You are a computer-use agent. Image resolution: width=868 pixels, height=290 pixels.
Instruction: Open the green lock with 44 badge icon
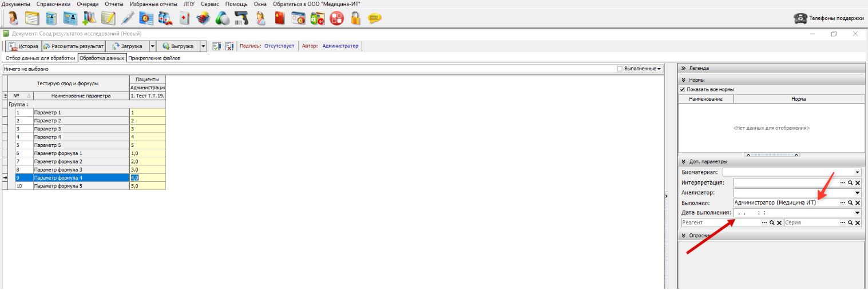(x=317, y=18)
